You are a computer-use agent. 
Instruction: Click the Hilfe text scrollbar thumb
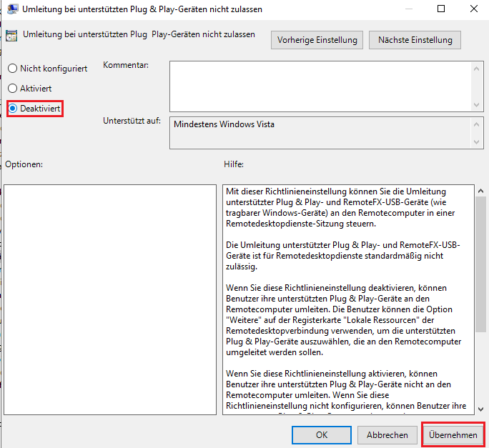[480, 264]
